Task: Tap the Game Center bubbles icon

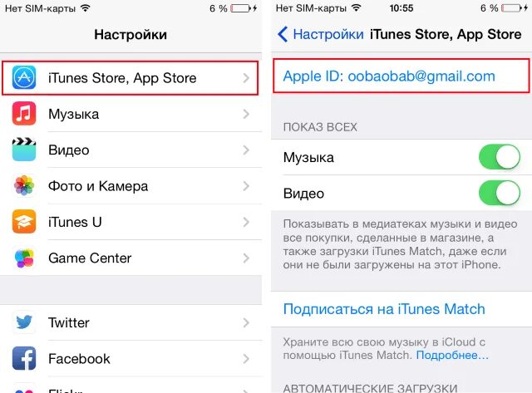Action: (x=24, y=258)
